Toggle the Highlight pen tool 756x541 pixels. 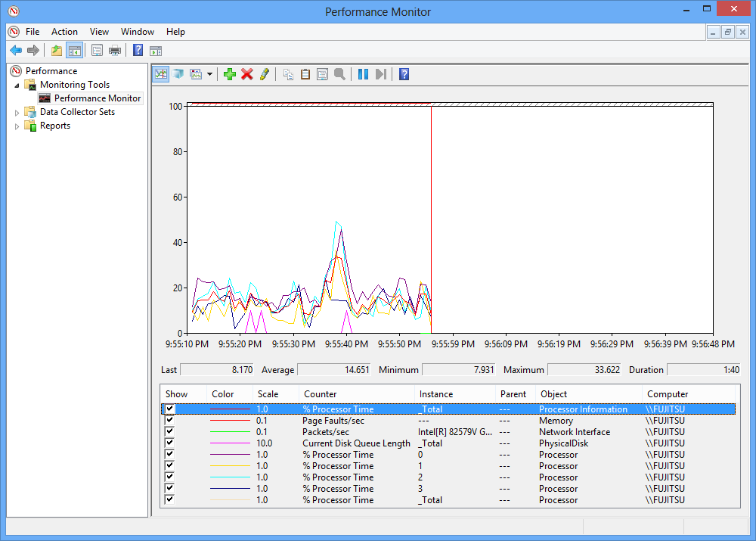click(x=264, y=74)
